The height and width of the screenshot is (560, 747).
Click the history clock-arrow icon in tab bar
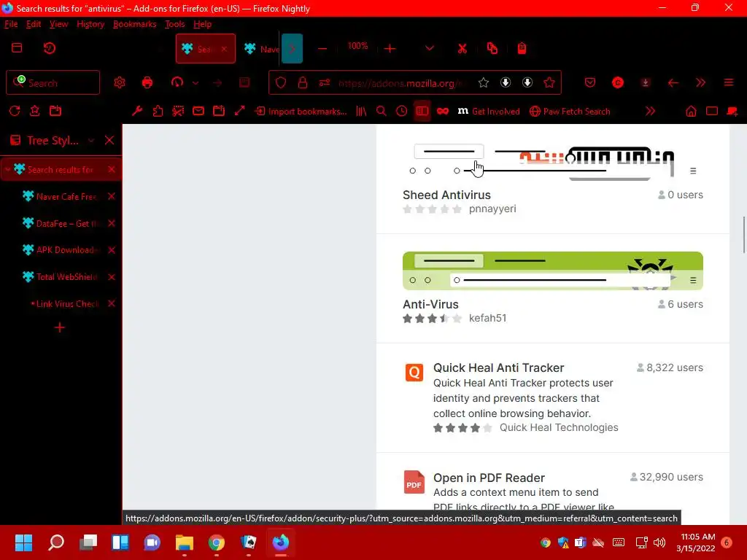50,48
